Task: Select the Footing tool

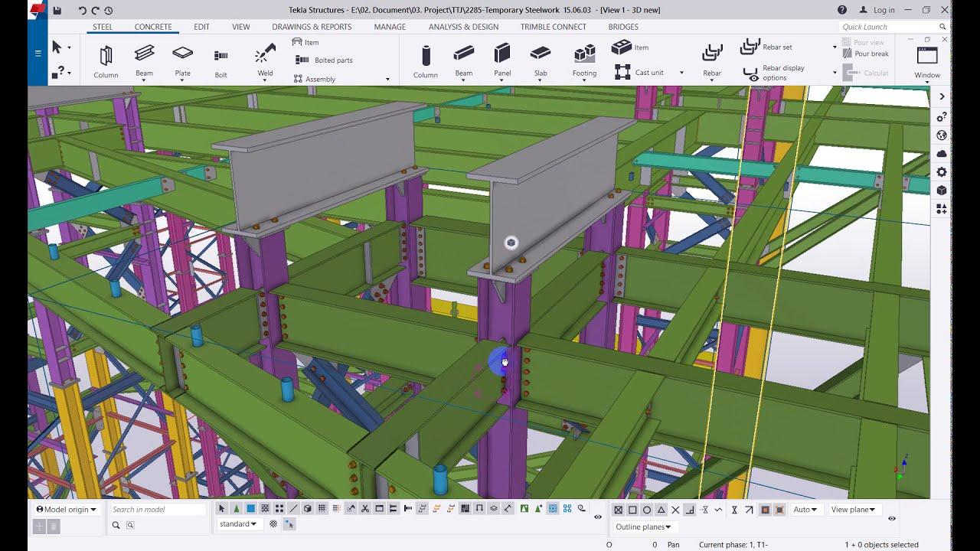Action: pyautogui.click(x=584, y=61)
